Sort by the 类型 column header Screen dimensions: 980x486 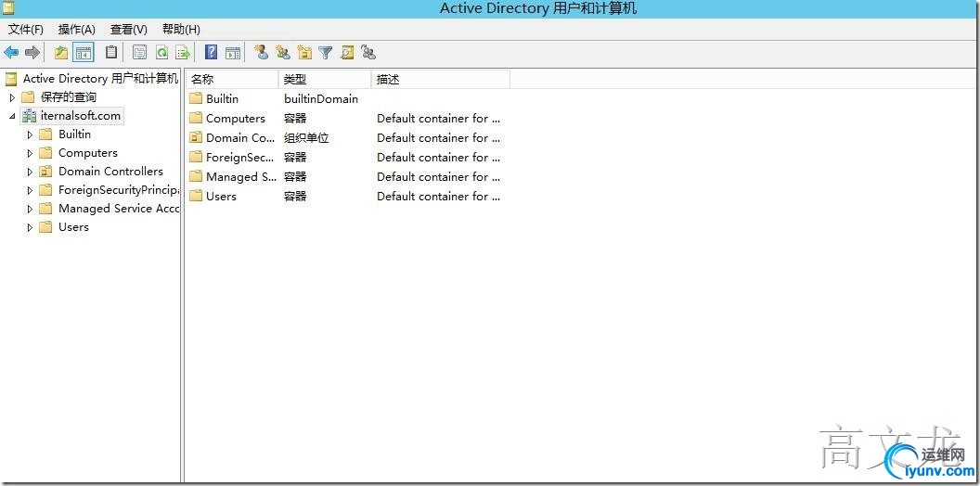(325, 80)
